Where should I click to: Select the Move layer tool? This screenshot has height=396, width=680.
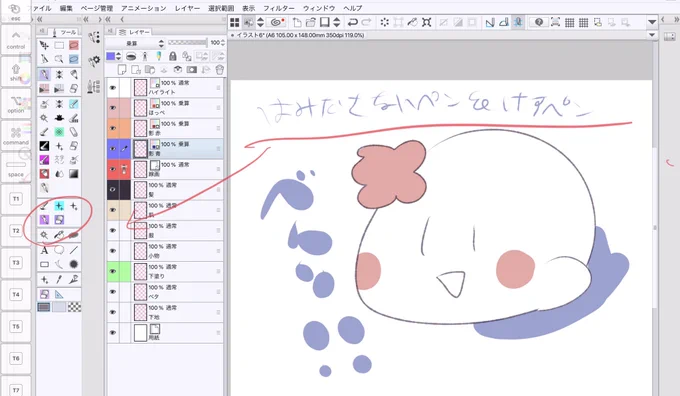point(44,45)
